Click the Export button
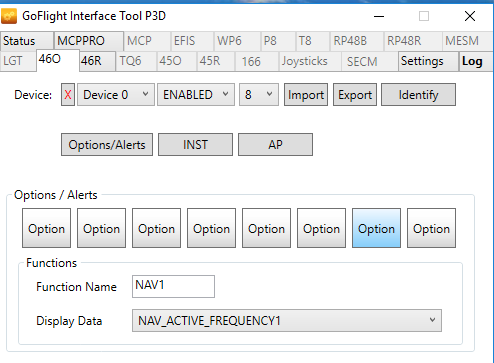Screen dimensions: 494x363 pyautogui.click(x=355, y=95)
